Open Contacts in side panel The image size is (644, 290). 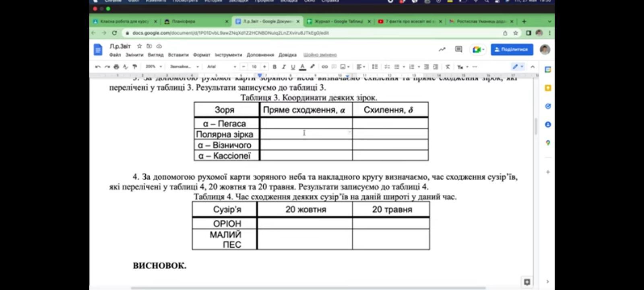click(x=548, y=124)
